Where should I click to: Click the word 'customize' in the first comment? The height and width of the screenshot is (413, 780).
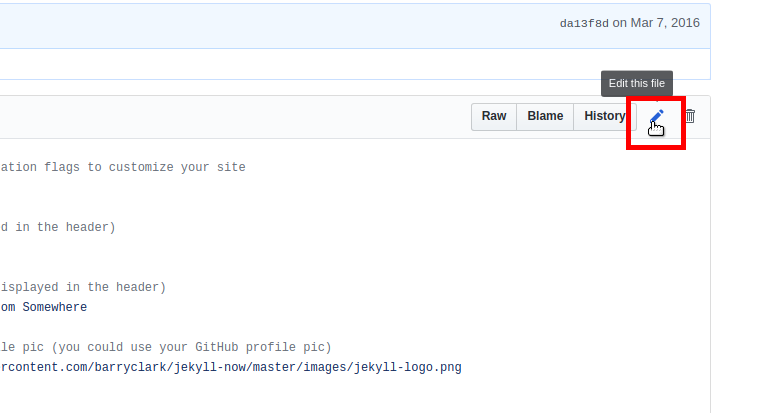141,167
